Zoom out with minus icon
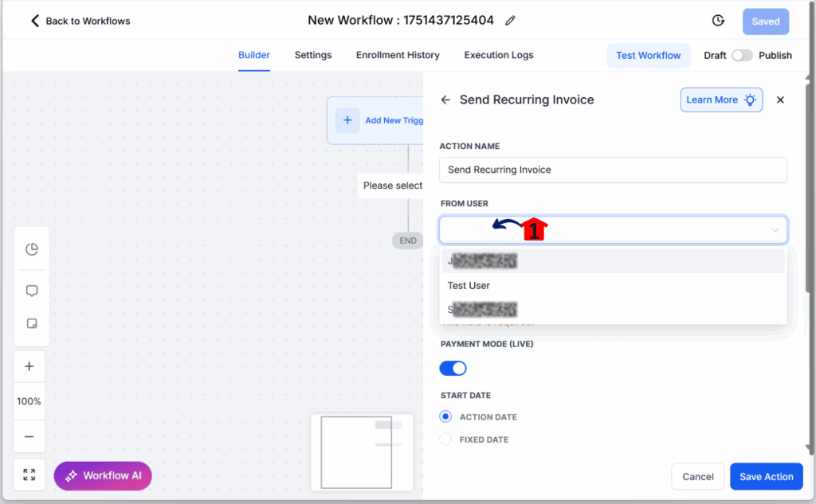 [x=29, y=437]
